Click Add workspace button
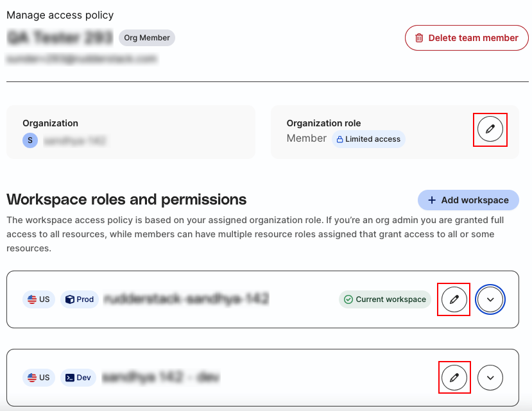This screenshot has height=411, width=532. (x=468, y=200)
